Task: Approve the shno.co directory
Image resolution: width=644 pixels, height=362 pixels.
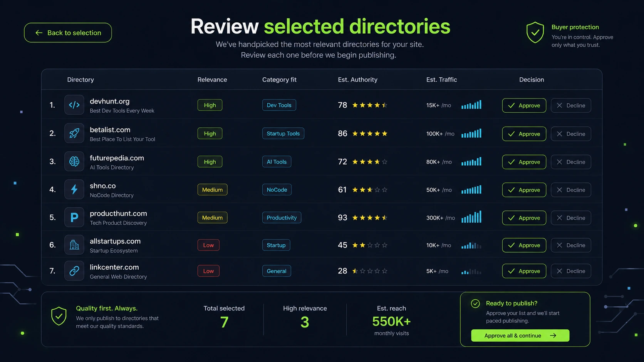Action: (x=524, y=190)
